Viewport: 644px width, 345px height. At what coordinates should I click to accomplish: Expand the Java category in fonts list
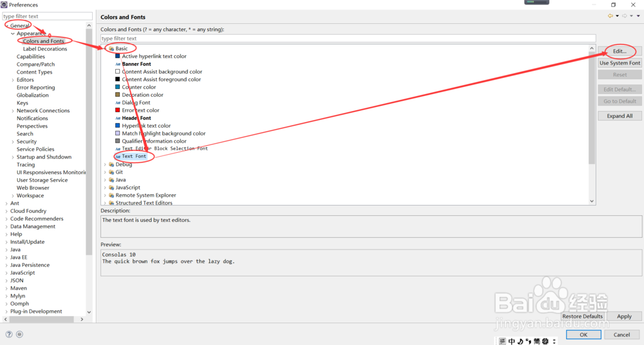coord(105,180)
